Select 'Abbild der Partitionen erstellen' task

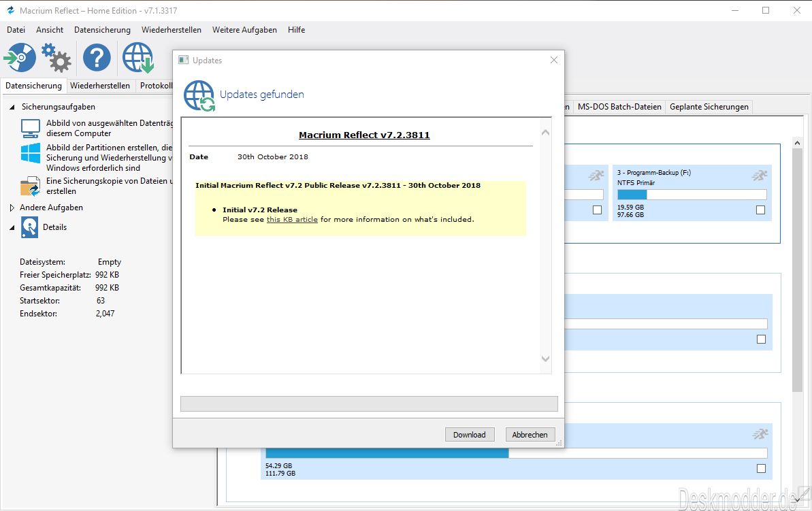[x=110, y=158]
